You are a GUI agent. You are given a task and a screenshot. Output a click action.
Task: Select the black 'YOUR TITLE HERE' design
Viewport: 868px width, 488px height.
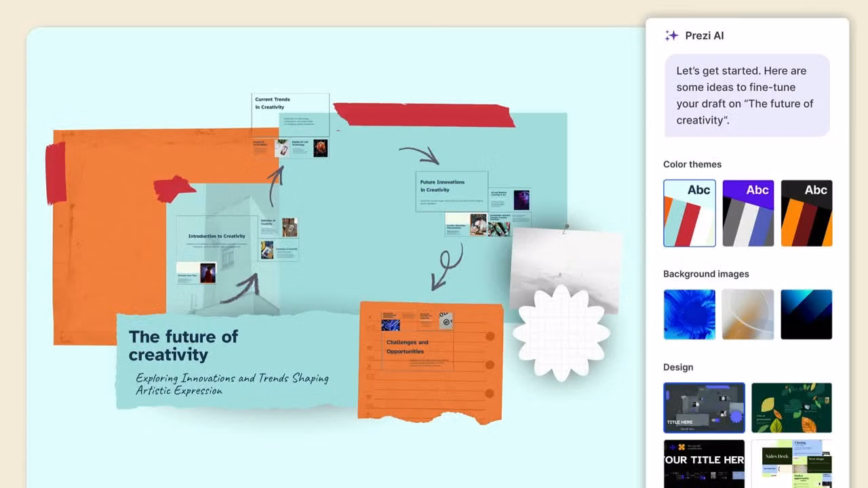point(704,464)
